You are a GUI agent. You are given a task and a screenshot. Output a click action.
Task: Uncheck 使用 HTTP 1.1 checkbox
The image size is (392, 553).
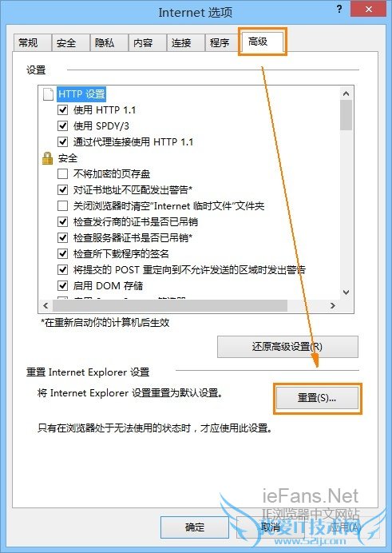tap(63, 110)
